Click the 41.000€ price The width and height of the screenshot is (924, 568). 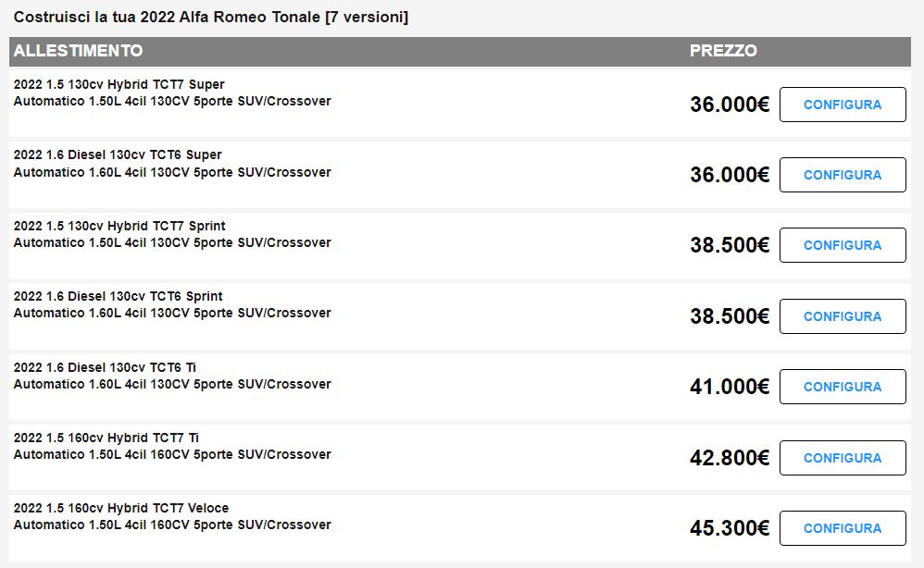[x=729, y=387]
